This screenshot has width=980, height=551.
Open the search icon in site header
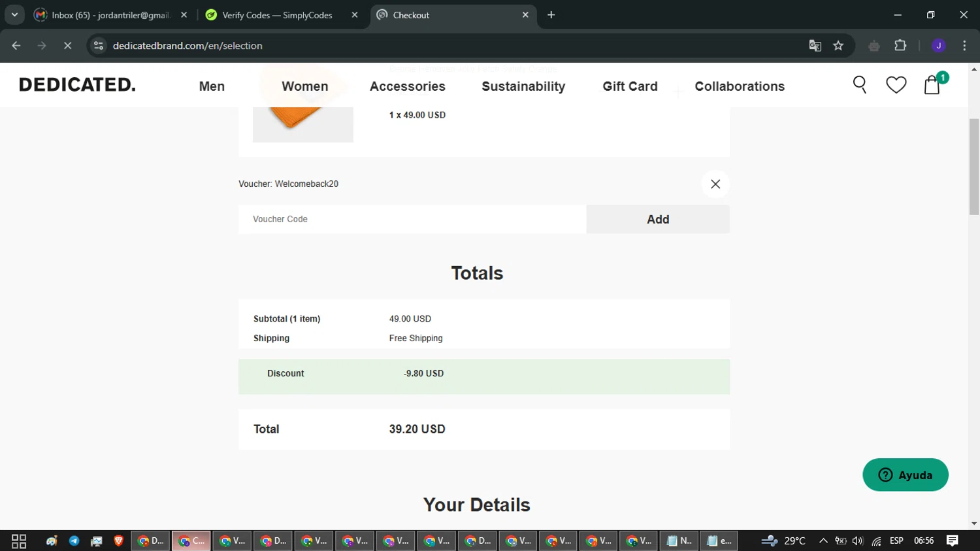[860, 85]
